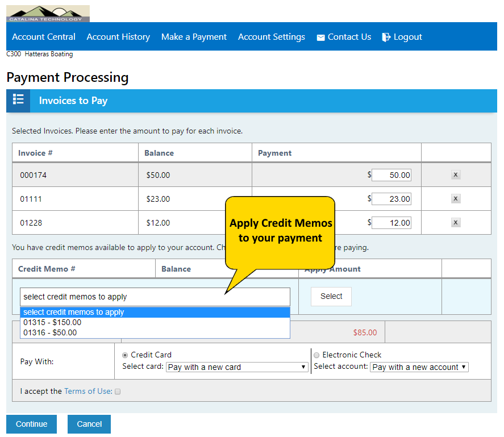Viewport: 504px width, 437px height.
Task: Pick highlighted 'select credit memos to apply' option
Action: (155, 312)
